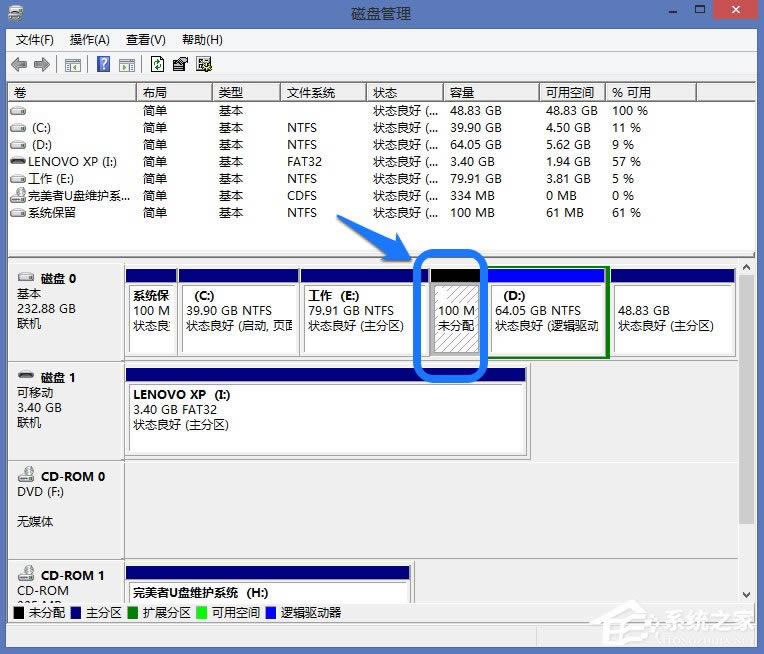Viewport: 764px width, 654px height.
Task: Click the CD-ROM 0 drive icon
Action: (26, 477)
